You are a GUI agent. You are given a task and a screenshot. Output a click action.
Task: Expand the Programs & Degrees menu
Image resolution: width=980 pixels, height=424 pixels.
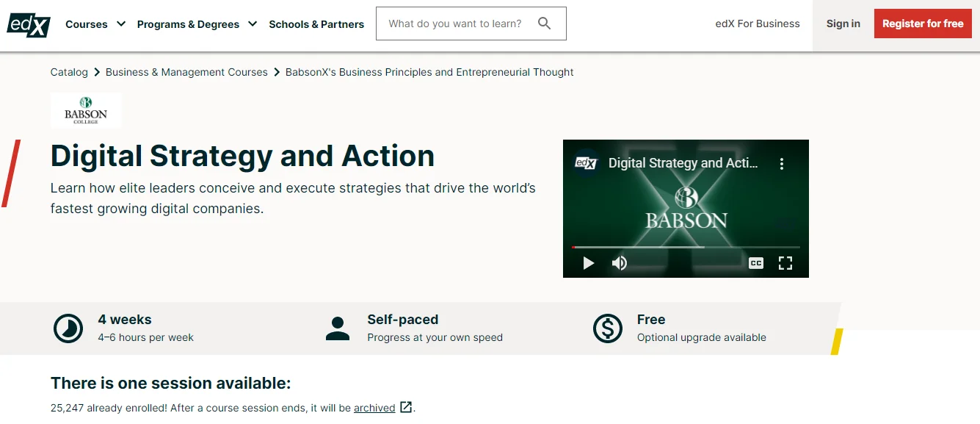(x=197, y=24)
